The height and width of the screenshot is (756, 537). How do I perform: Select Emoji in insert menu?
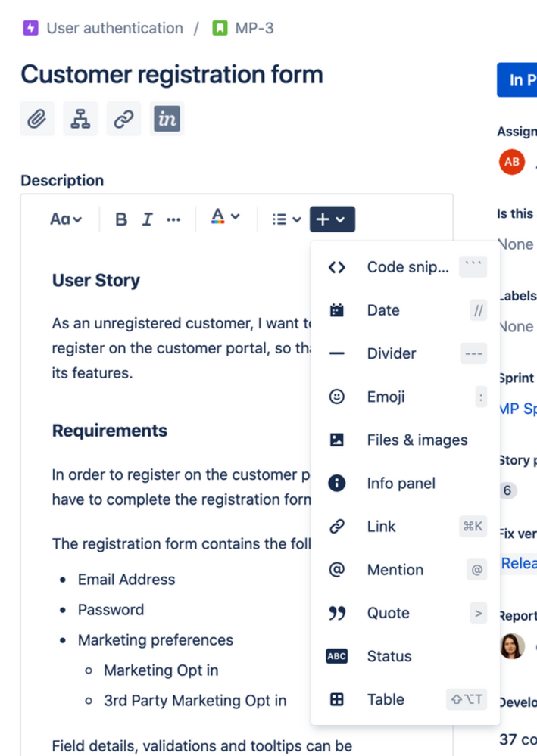click(406, 397)
